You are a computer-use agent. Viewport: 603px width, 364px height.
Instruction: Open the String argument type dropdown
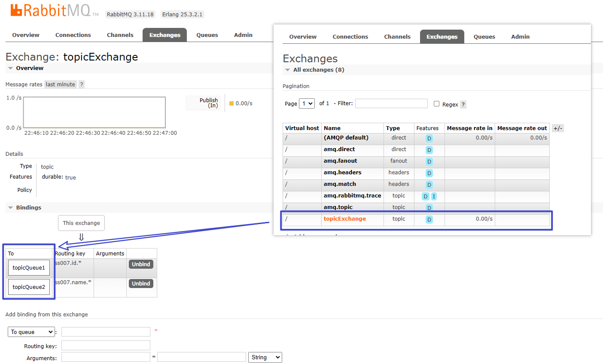[x=265, y=357]
